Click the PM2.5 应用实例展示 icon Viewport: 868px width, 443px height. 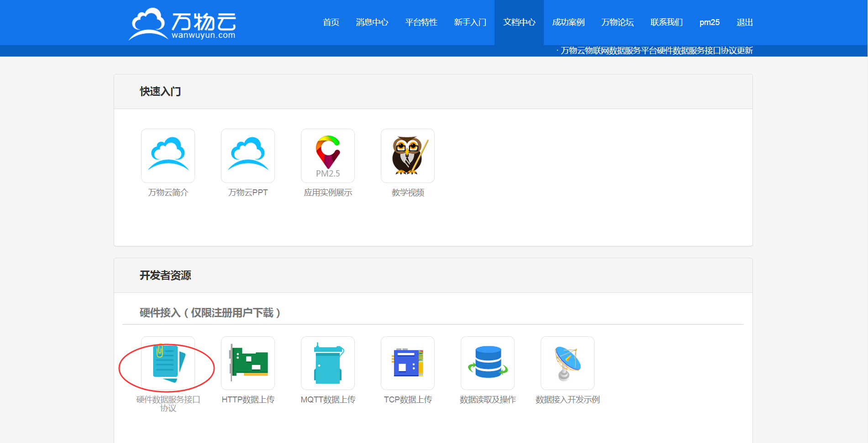pyautogui.click(x=328, y=156)
